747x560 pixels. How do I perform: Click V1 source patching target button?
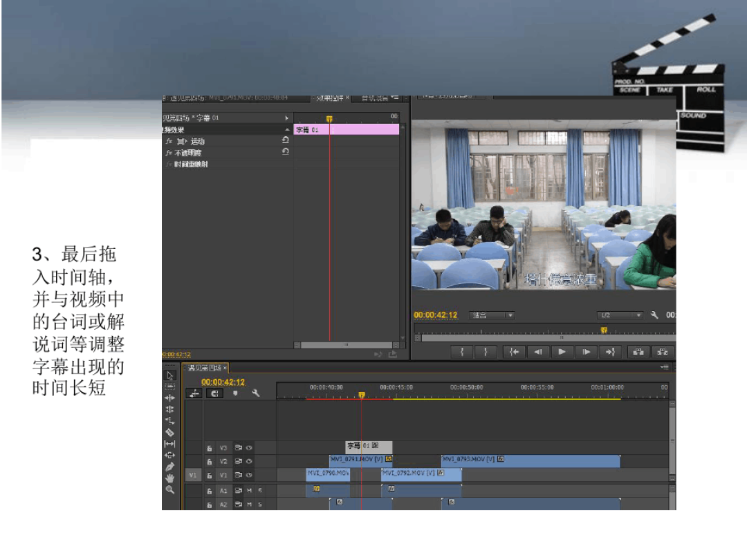tap(192, 475)
